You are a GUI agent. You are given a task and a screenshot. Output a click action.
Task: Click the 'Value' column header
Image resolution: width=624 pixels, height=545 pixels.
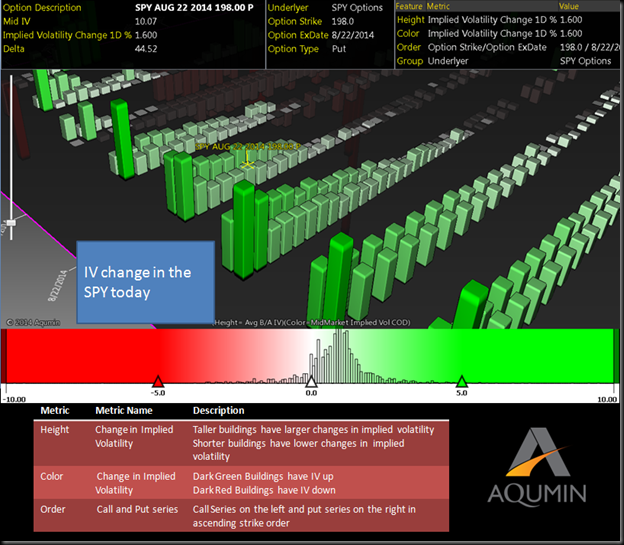[569, 6]
